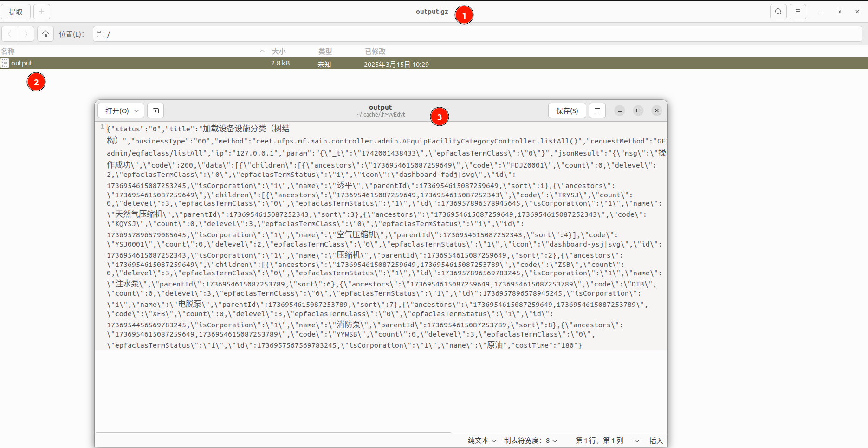Click the 提取 (Extract) button

click(x=16, y=12)
